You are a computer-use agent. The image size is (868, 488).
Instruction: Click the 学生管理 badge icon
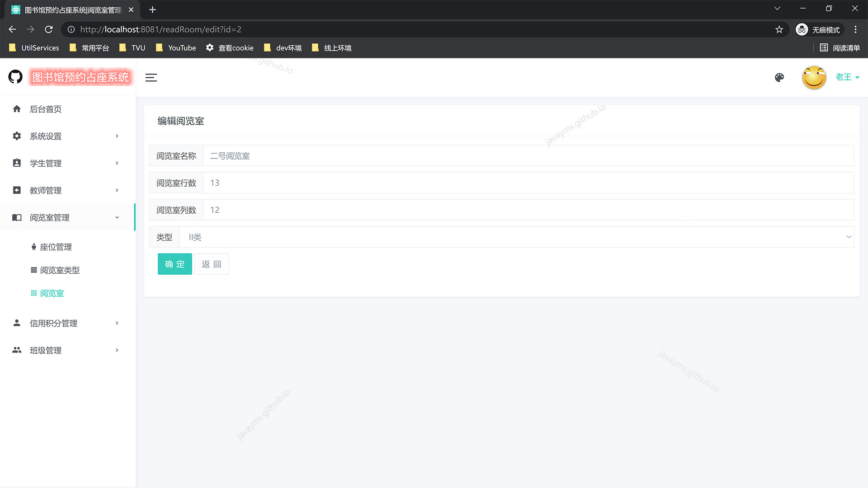click(17, 163)
